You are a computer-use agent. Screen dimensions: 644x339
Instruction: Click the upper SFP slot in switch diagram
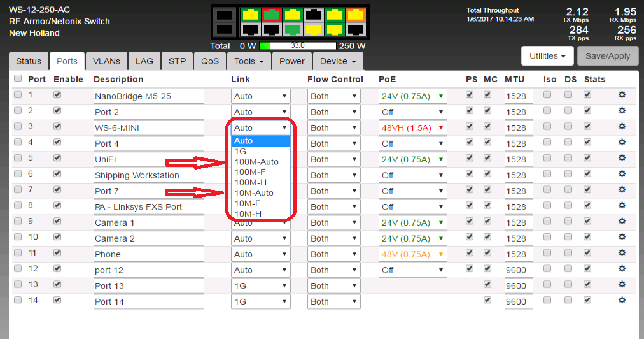224,15
